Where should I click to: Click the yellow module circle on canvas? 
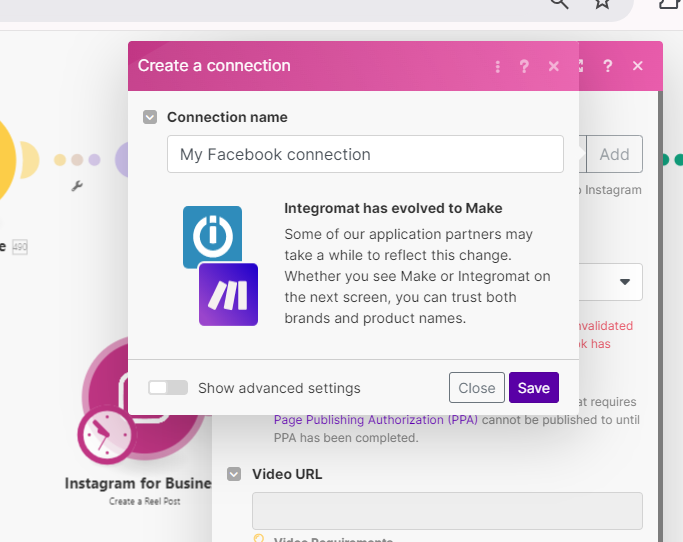pos(6,160)
